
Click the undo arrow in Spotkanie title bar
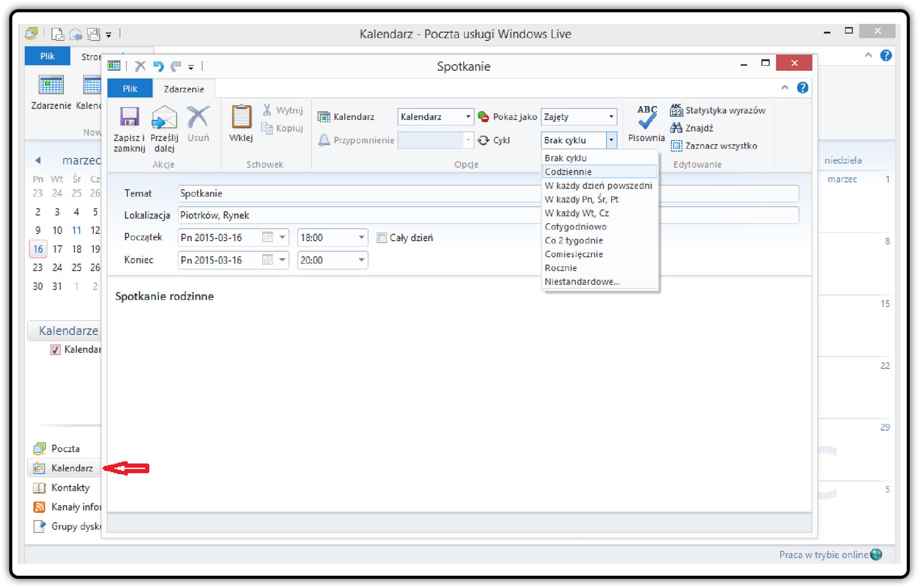(158, 66)
